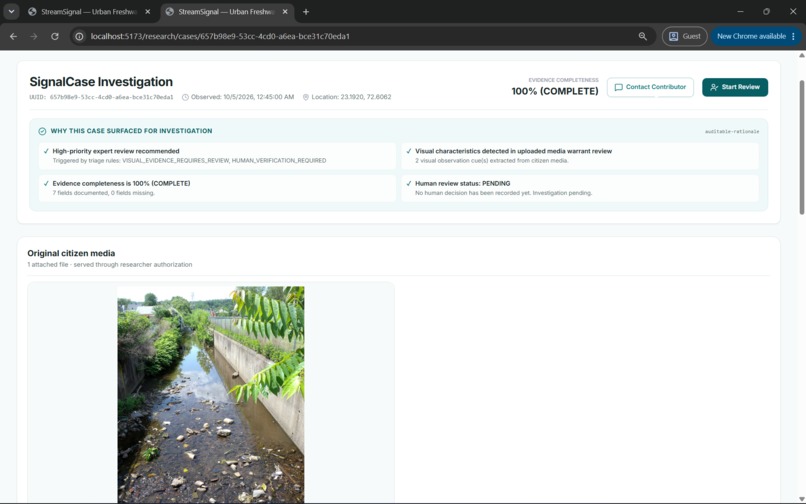Click the circled check icon by WHY THIS CASE
The width and height of the screenshot is (806, 504).
pos(42,131)
